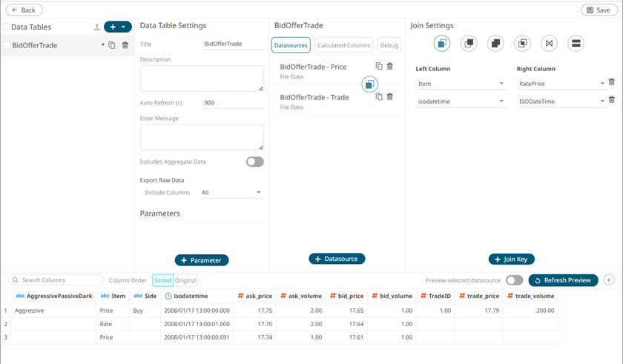The image size is (623, 364).
Task: Click the Refresh Preview button
Action: (x=563, y=280)
